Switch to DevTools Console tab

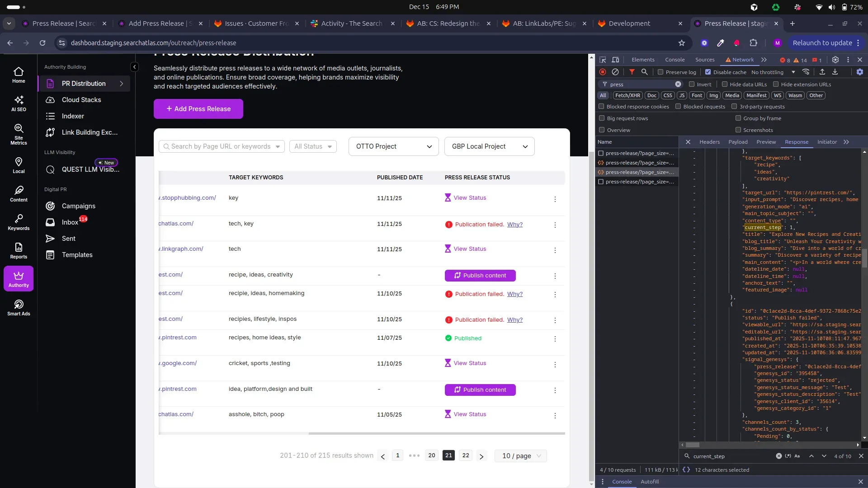tap(675, 60)
